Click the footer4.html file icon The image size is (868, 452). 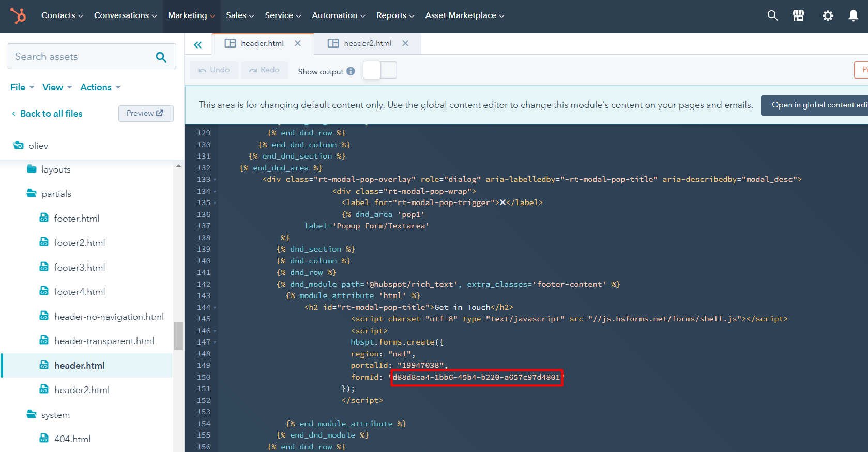tap(44, 291)
